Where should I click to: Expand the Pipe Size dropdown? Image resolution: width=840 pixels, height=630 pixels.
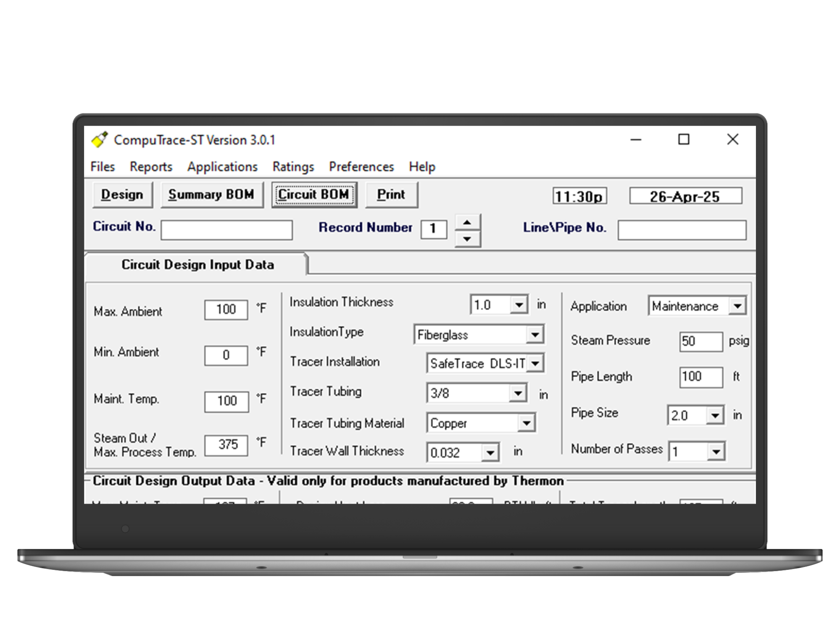[x=715, y=415]
